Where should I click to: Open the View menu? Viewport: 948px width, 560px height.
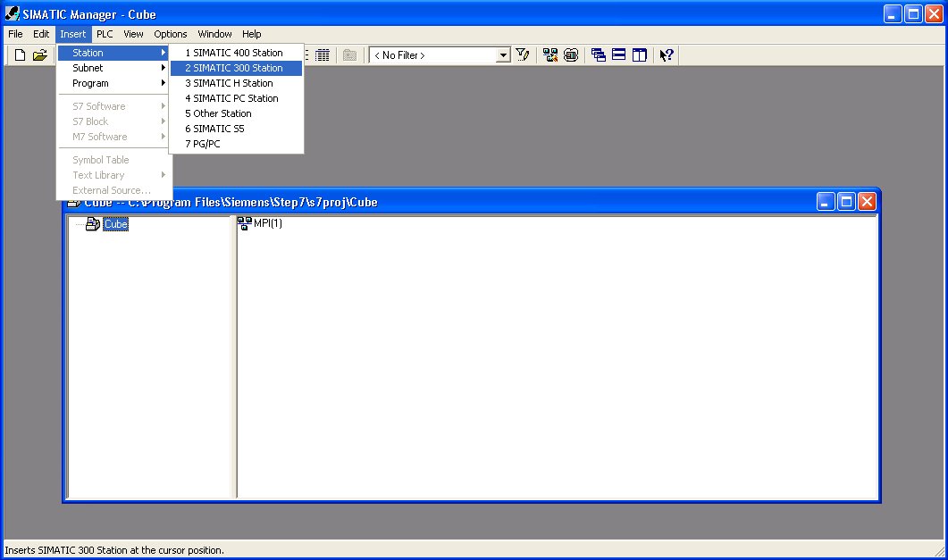click(x=133, y=34)
